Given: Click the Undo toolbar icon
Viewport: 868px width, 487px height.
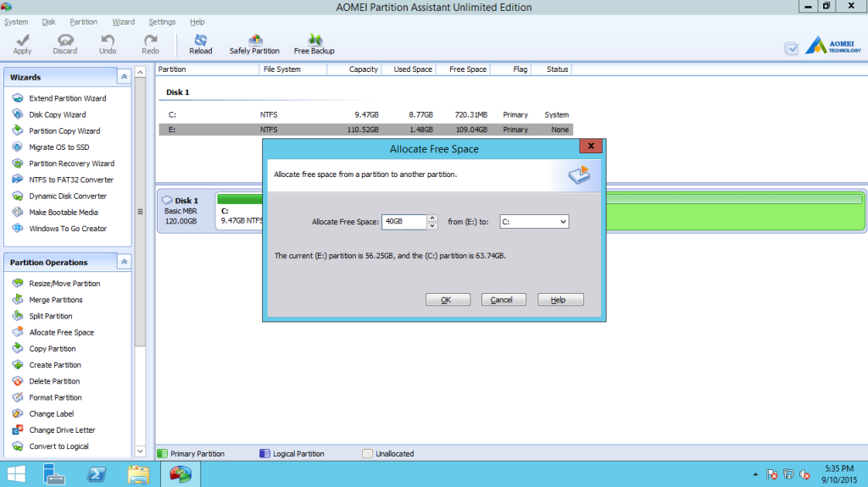Looking at the screenshot, I should click(108, 44).
